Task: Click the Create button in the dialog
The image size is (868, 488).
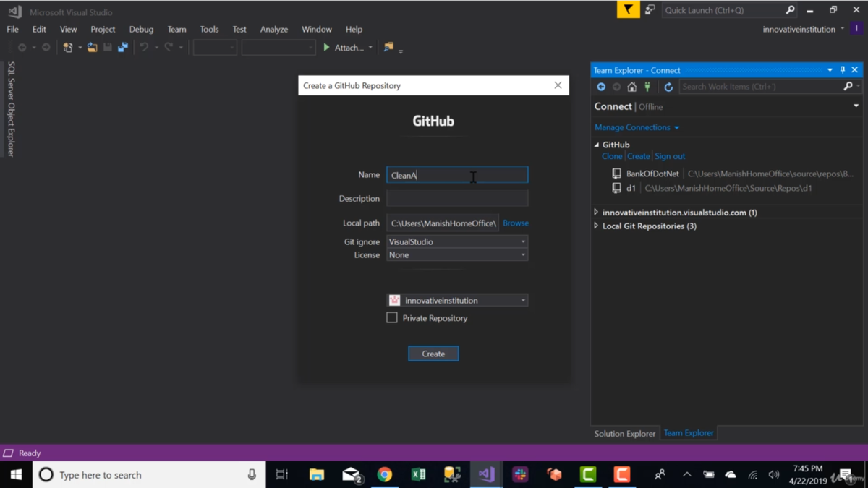Action: [433, 354]
